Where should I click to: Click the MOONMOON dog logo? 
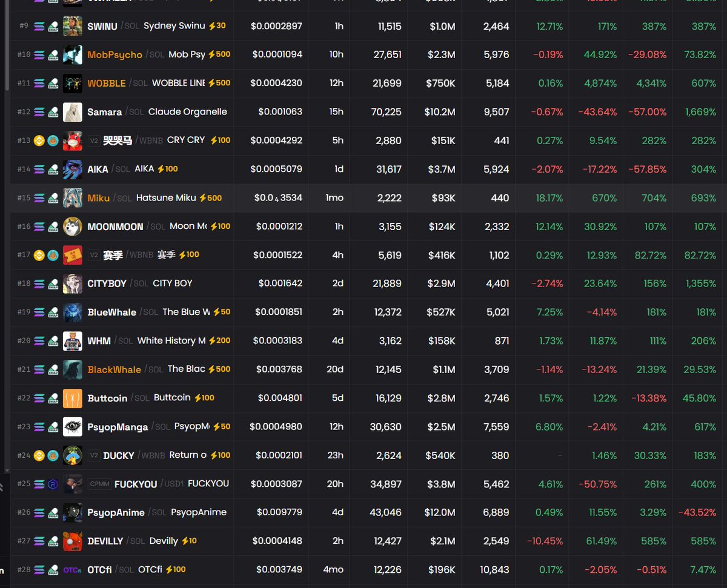[x=73, y=226]
